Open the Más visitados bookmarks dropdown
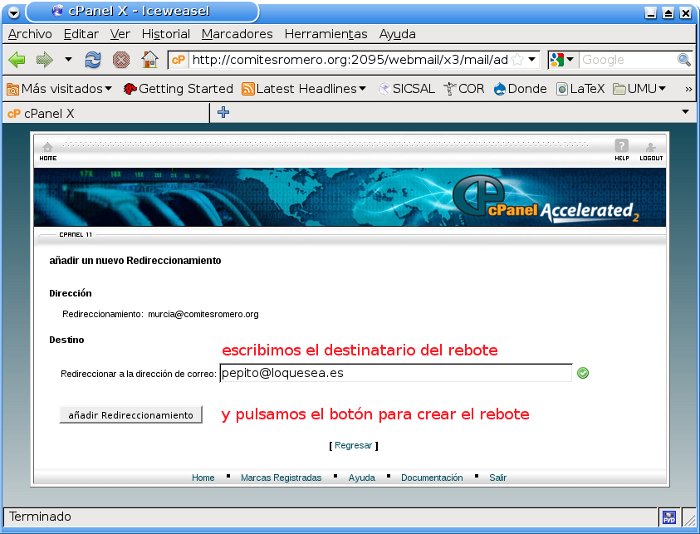The width and height of the screenshot is (700, 534). pyautogui.click(x=59, y=88)
